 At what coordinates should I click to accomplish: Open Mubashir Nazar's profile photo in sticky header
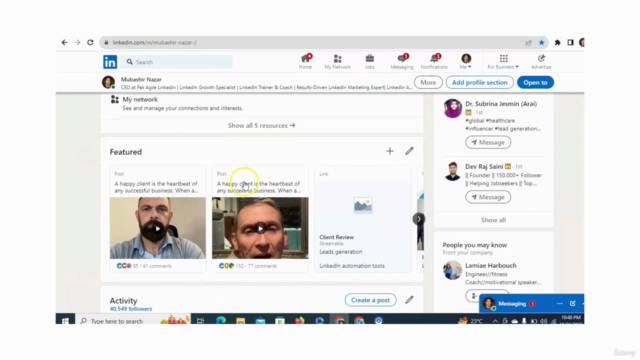tap(108, 82)
